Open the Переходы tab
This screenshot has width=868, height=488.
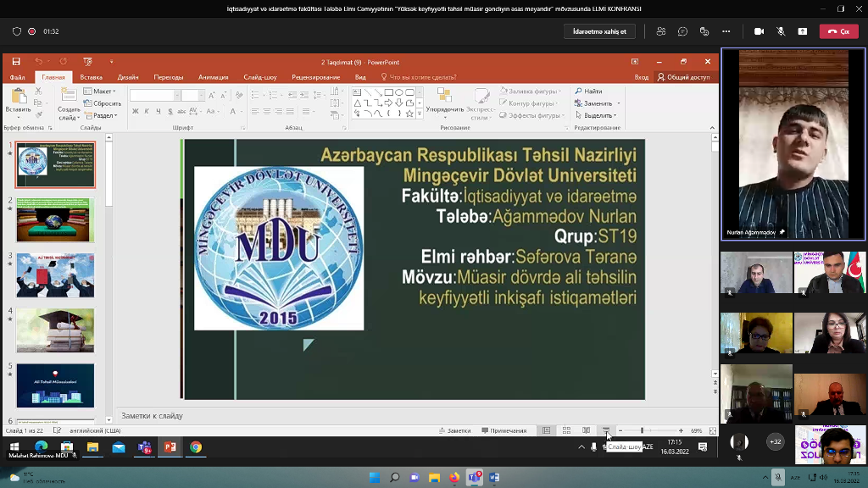[169, 77]
